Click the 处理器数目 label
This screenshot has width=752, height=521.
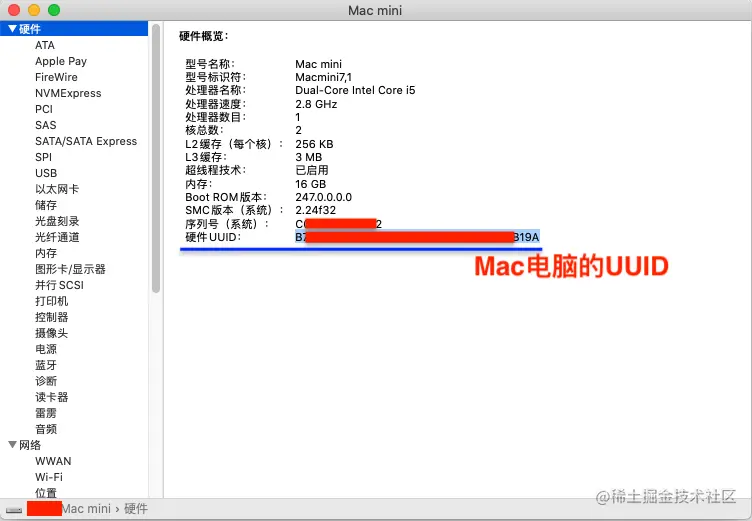point(216,117)
